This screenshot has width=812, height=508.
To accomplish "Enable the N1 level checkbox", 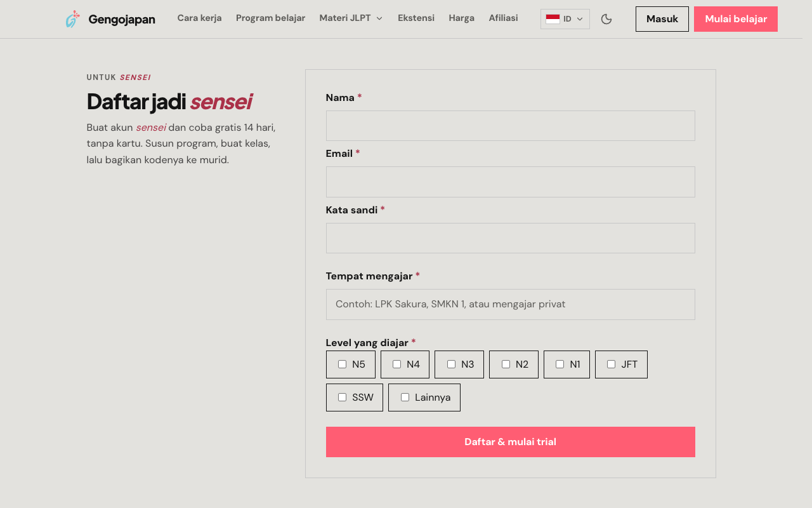I will tap(560, 364).
